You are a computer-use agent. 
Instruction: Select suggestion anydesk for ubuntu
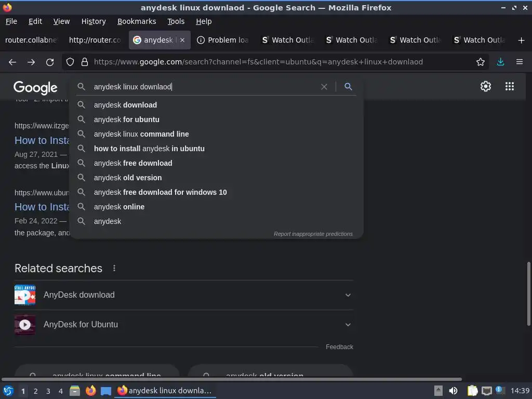tap(216, 120)
